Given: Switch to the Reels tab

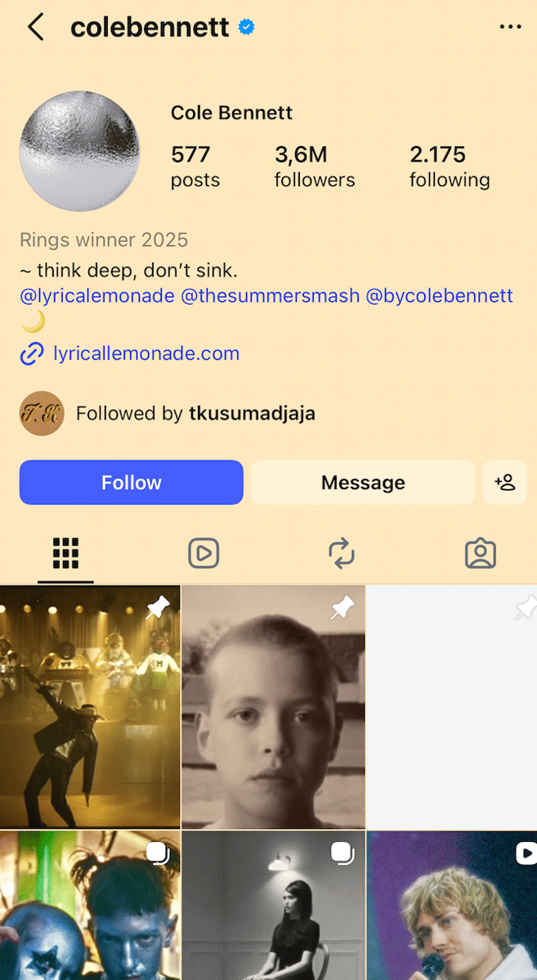Looking at the screenshot, I should click(x=203, y=554).
